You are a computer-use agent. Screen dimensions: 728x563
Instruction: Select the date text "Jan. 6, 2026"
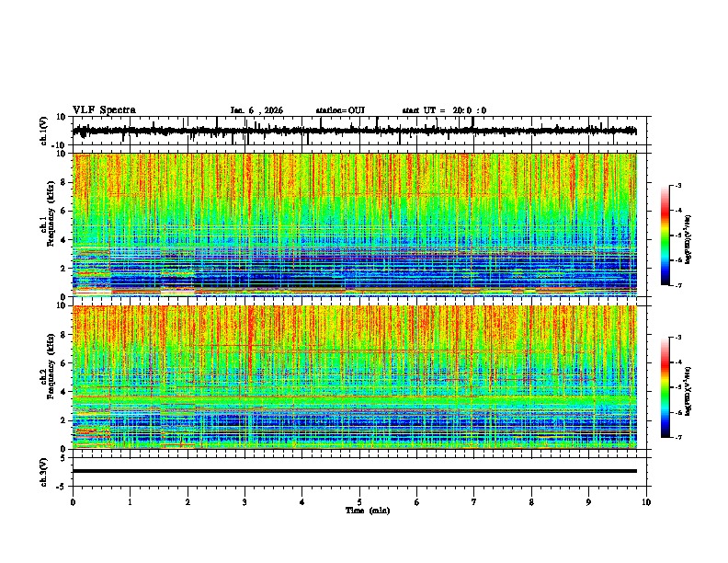click(256, 110)
